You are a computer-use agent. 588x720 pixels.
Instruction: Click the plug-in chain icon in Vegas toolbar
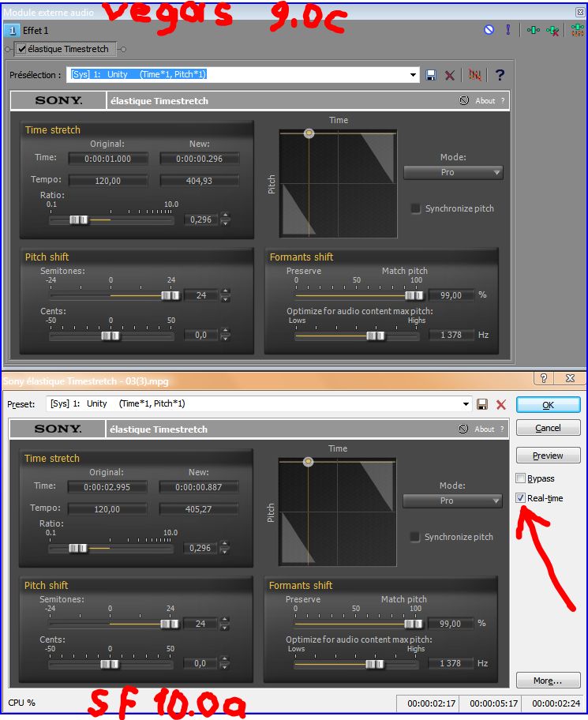click(x=534, y=30)
